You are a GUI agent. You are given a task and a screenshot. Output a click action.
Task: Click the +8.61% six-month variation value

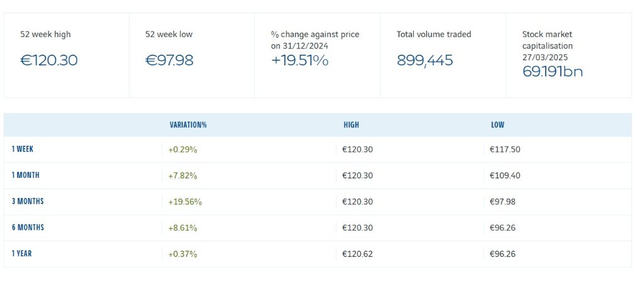[x=183, y=227]
